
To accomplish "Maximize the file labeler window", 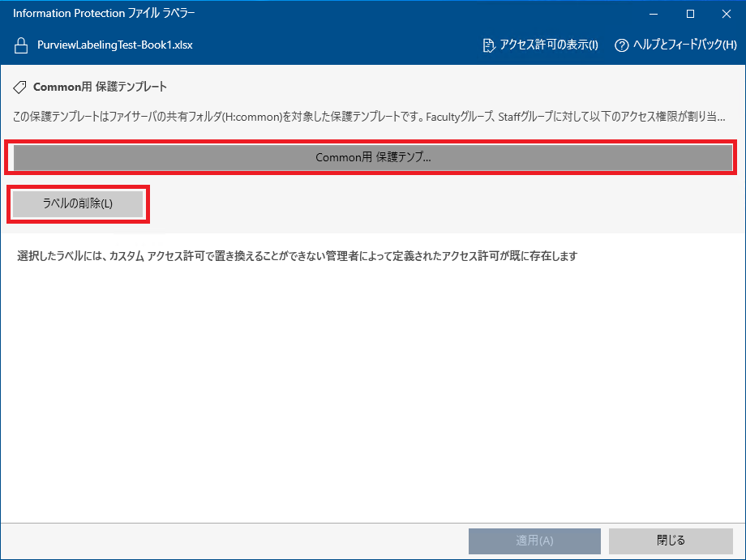I will pyautogui.click(x=690, y=14).
